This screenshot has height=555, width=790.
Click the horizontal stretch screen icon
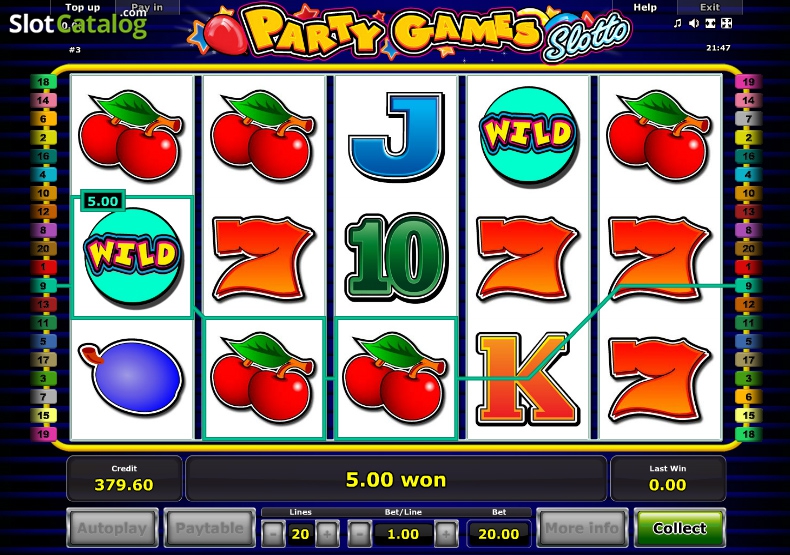[710, 23]
